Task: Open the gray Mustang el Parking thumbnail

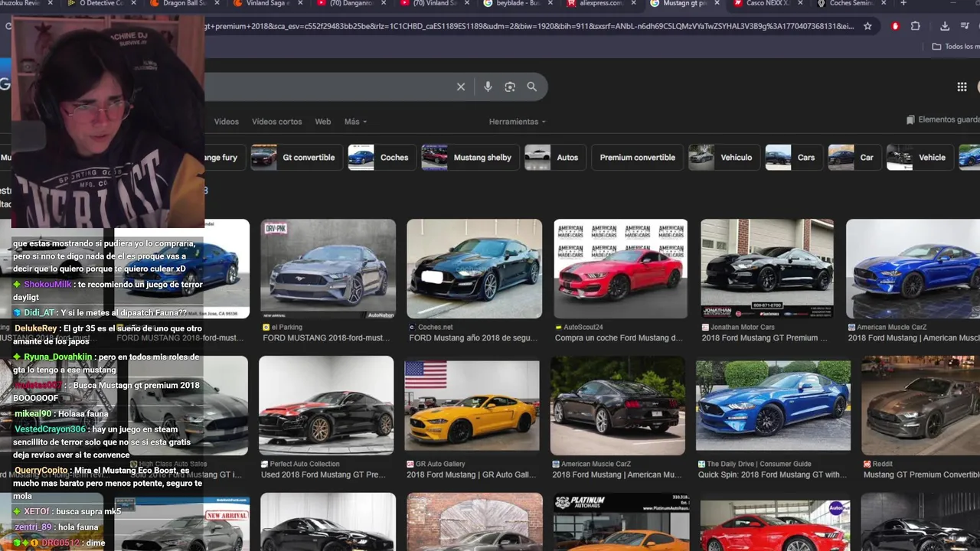Action: point(328,269)
